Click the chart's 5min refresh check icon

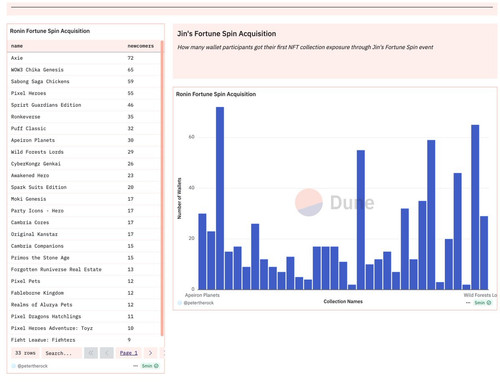tap(489, 303)
